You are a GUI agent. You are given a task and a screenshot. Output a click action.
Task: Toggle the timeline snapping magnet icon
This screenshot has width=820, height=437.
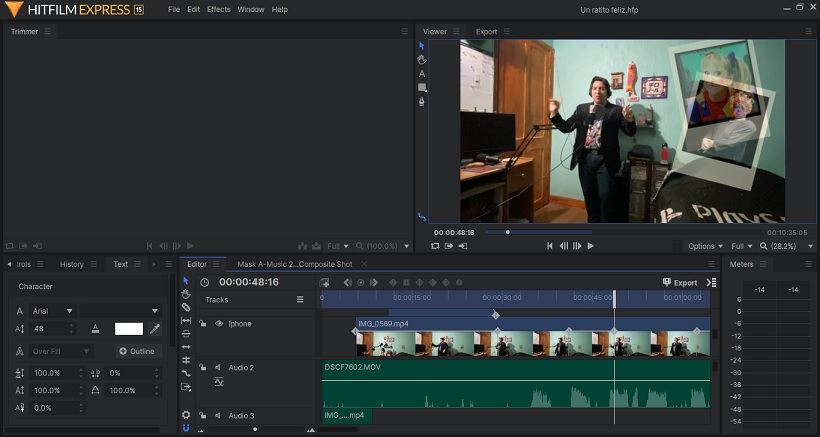pyautogui.click(x=186, y=429)
